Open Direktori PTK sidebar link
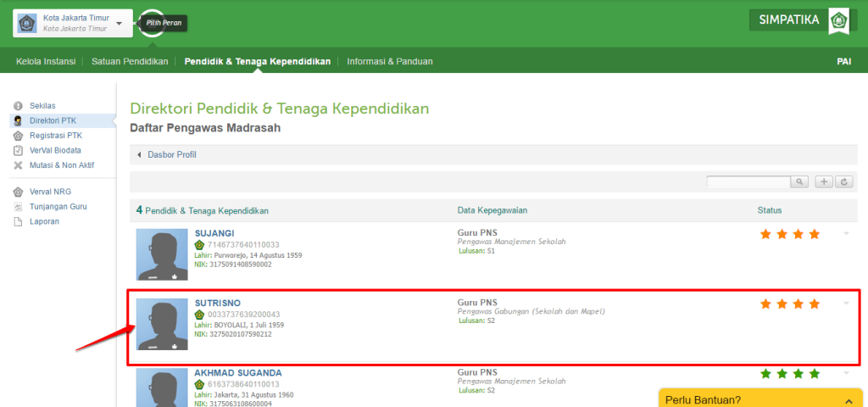Image resolution: width=868 pixels, height=407 pixels. [x=53, y=120]
